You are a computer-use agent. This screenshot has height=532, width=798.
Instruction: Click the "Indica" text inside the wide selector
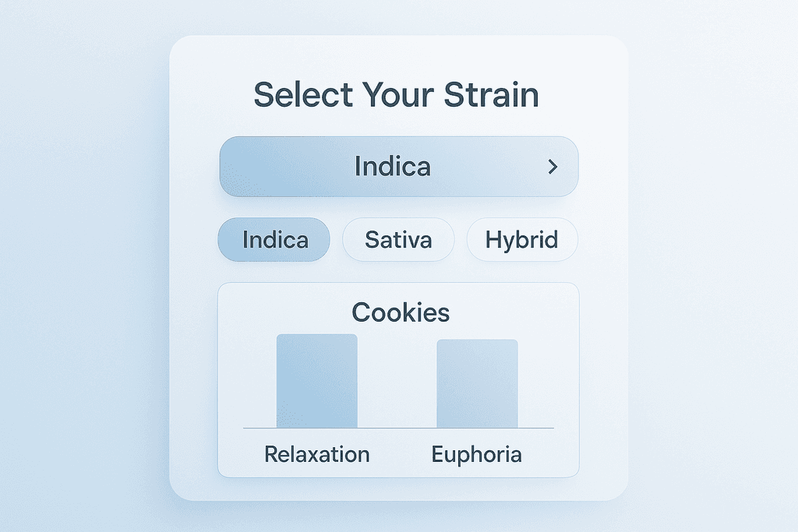click(x=392, y=167)
